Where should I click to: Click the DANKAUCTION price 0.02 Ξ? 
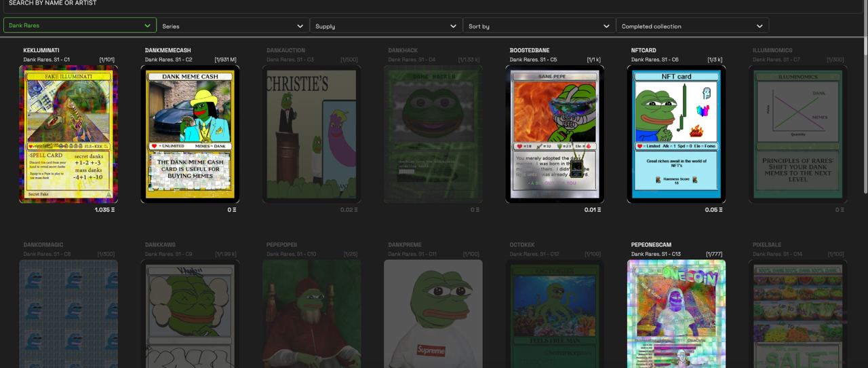click(x=349, y=210)
